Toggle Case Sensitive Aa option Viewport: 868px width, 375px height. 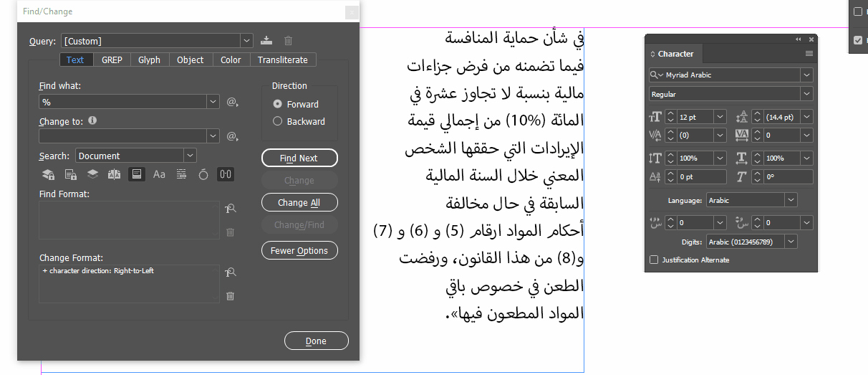pos(159,174)
